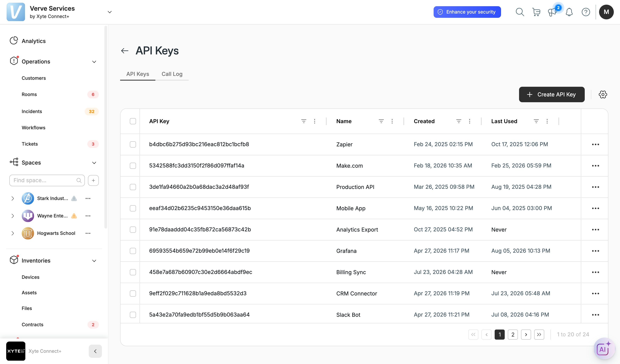Focus the Find space search field
620x364 pixels.
coord(47,180)
